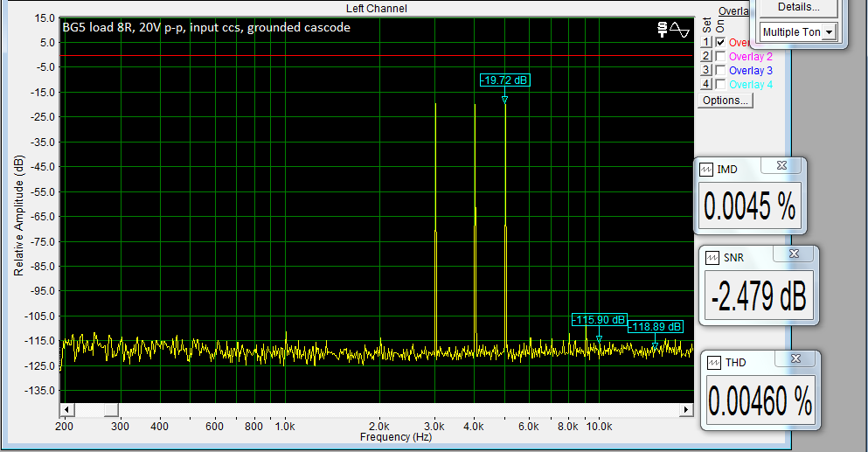Open the overlay Options dialog
This screenshot has height=452, width=868.
tap(726, 101)
